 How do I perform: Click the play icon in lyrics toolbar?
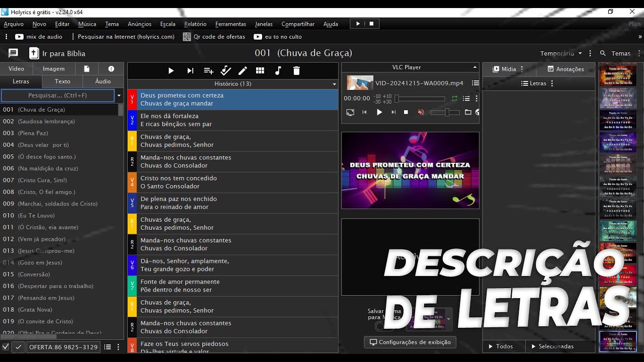171,71
